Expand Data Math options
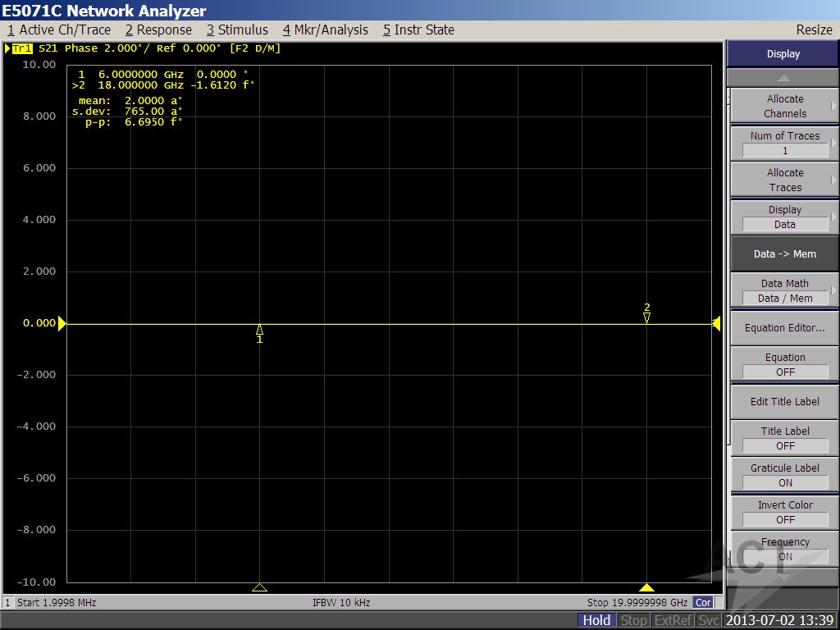840x630 pixels. click(784, 290)
